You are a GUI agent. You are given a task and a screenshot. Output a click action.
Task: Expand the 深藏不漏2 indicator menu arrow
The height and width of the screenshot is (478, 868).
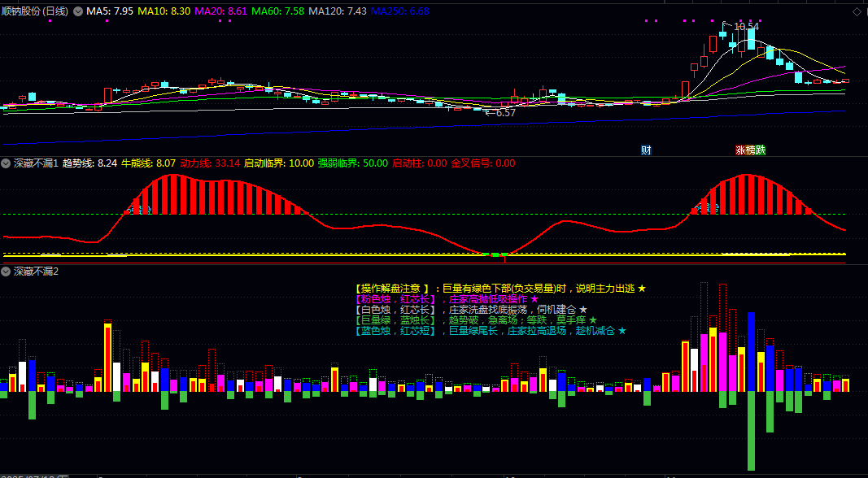(6, 271)
